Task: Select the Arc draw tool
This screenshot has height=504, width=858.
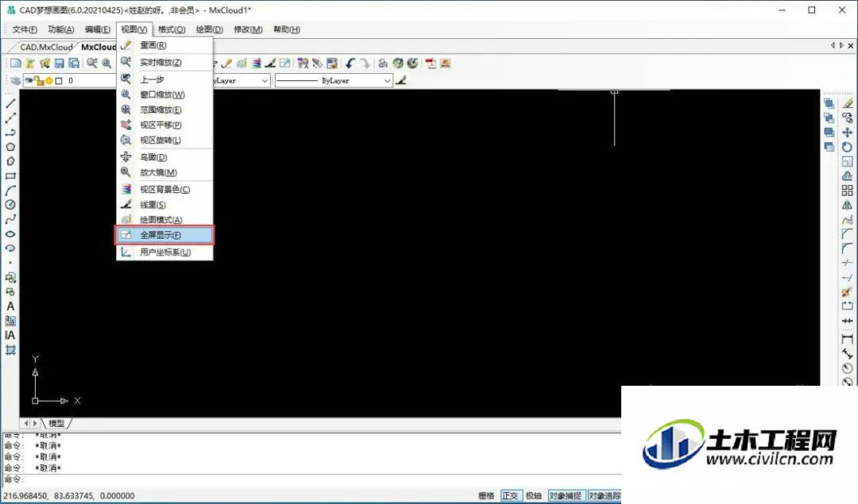Action: click(10, 190)
